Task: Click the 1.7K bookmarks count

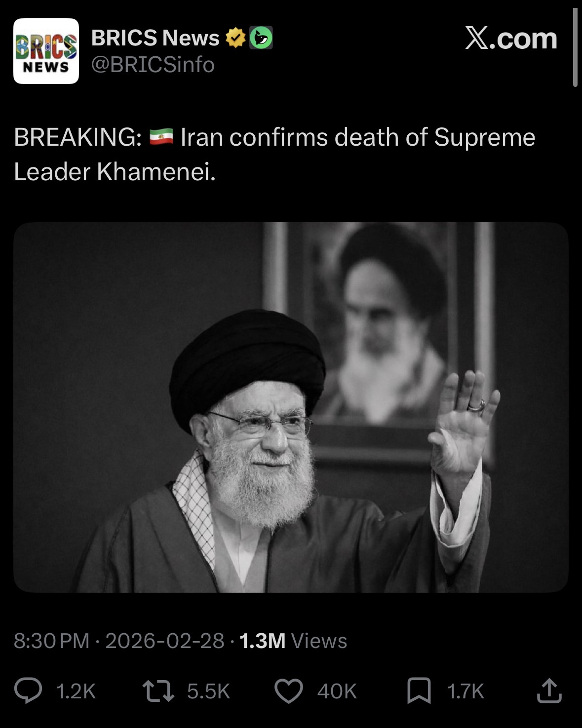Action: pos(466,691)
